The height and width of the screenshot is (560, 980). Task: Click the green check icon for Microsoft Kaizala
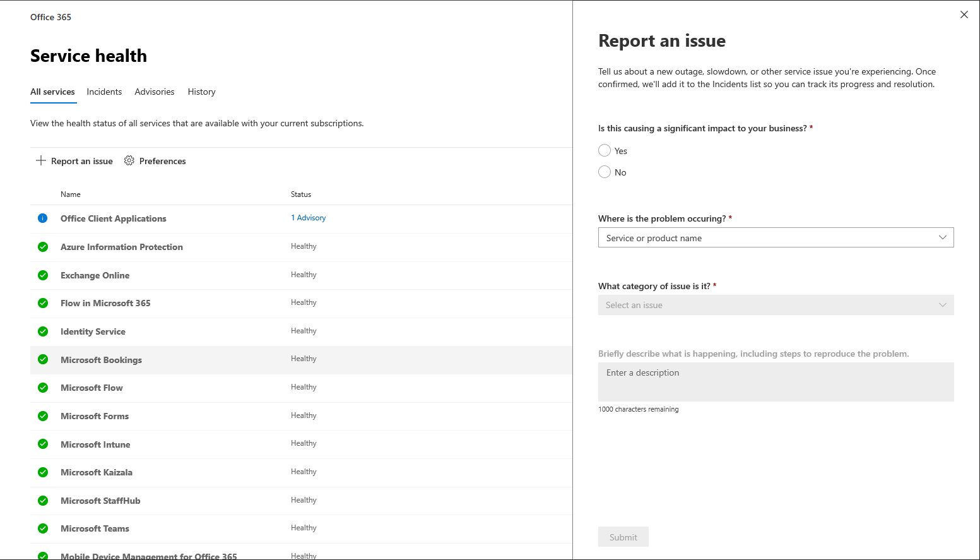tap(43, 472)
